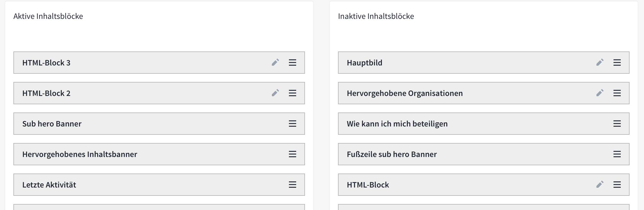Image resolution: width=644 pixels, height=210 pixels.
Task: Click handle icon for Hervorgehobenes Inhaltsbanner
Action: [x=293, y=154]
